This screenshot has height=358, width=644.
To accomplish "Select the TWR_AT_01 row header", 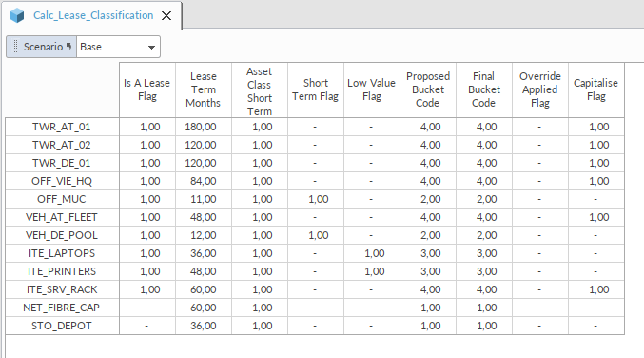I will click(x=62, y=127).
